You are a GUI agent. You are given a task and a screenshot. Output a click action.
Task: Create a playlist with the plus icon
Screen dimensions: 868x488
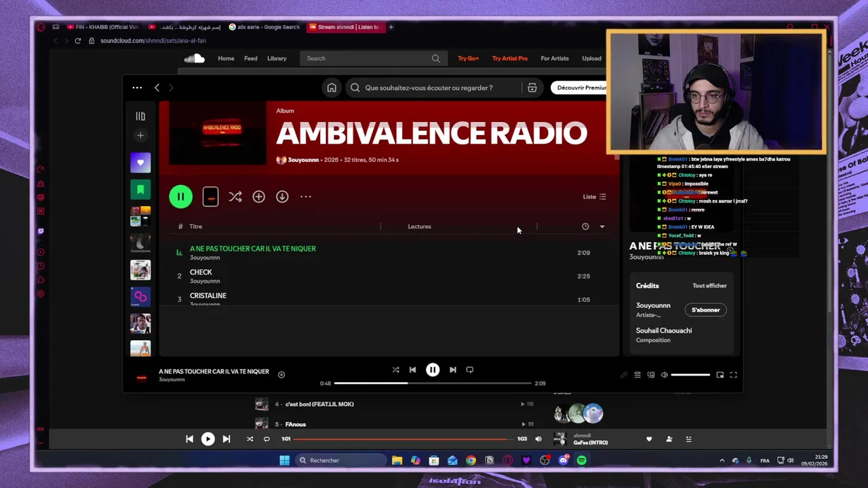click(140, 136)
